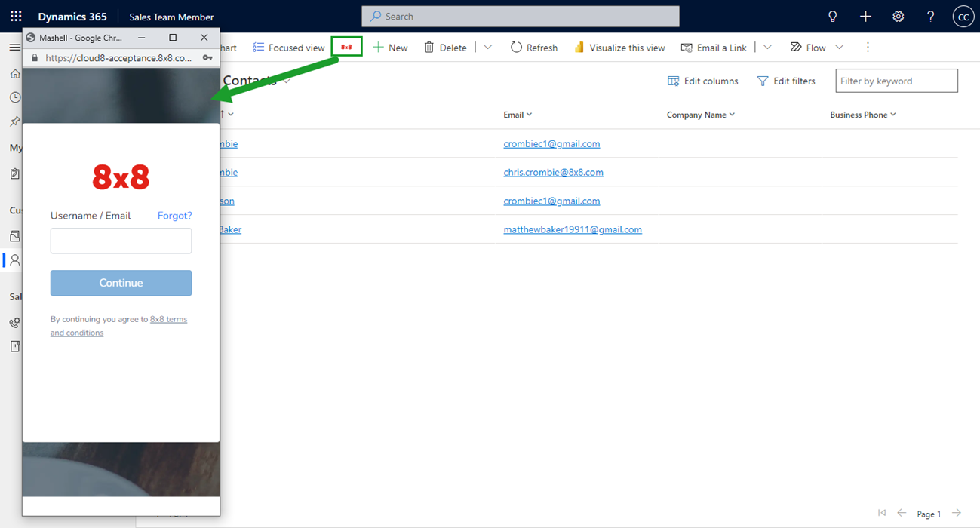980x528 pixels.
Task: Open the CC user account avatar
Action: (963, 16)
